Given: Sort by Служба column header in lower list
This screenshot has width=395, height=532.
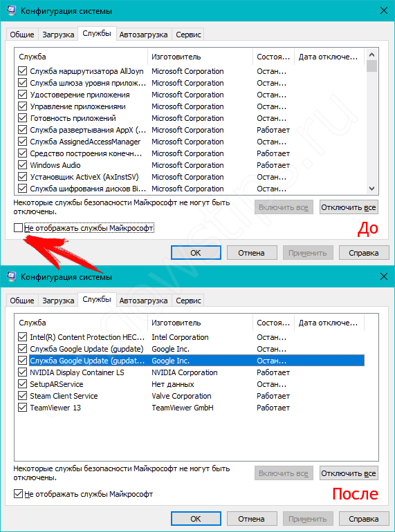Looking at the screenshot, I should pos(81,323).
